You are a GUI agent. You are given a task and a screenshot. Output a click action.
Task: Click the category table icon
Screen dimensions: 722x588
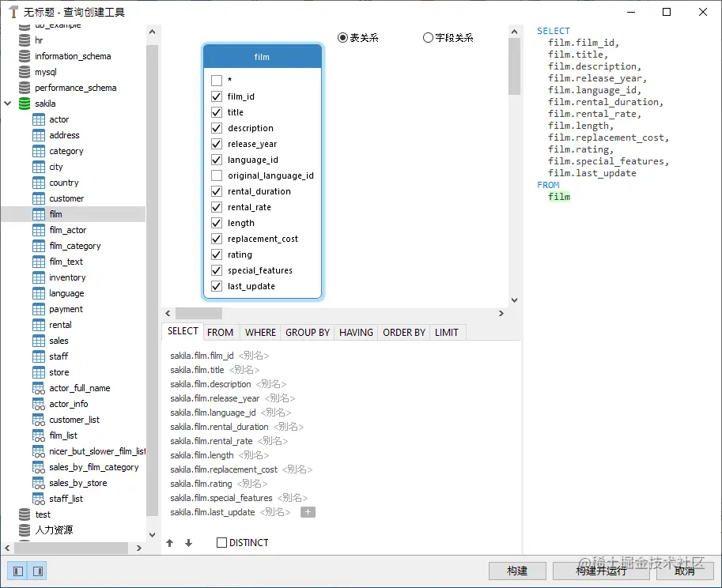click(39, 151)
